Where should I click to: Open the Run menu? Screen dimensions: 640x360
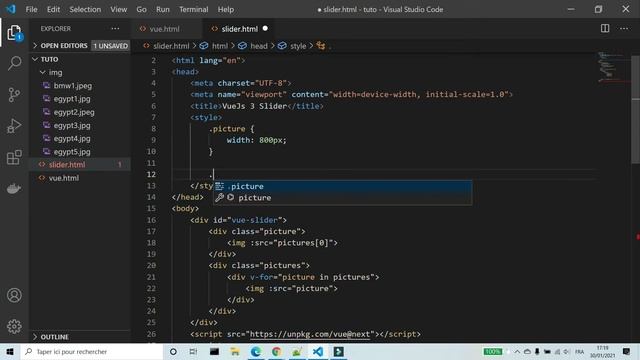click(x=162, y=9)
